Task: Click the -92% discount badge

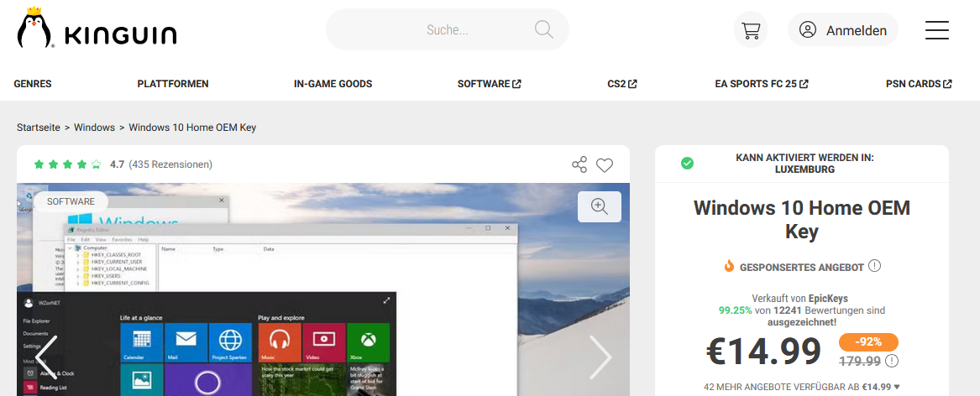Action: point(868,341)
